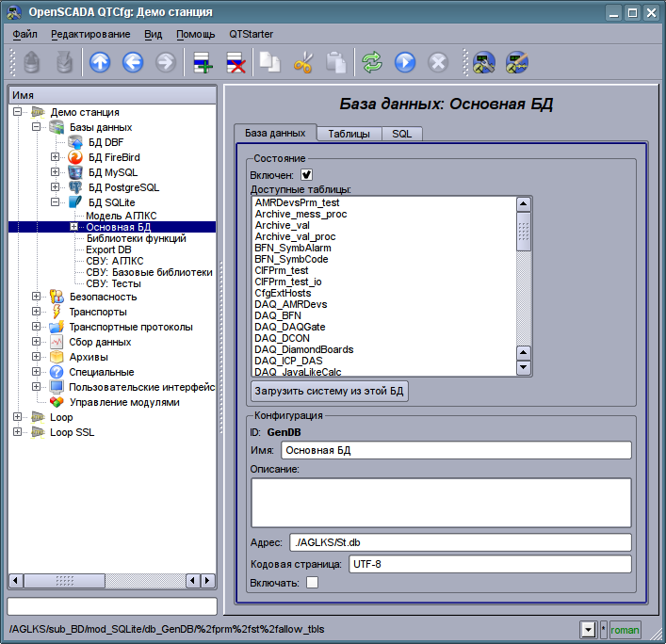Expand the БД PostgreSQL node

(56, 187)
